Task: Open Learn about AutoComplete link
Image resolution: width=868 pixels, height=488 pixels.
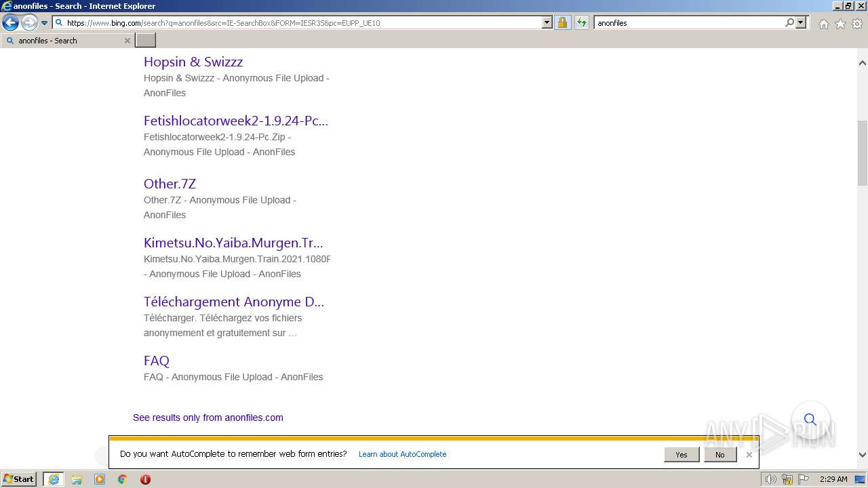Action: (403, 454)
